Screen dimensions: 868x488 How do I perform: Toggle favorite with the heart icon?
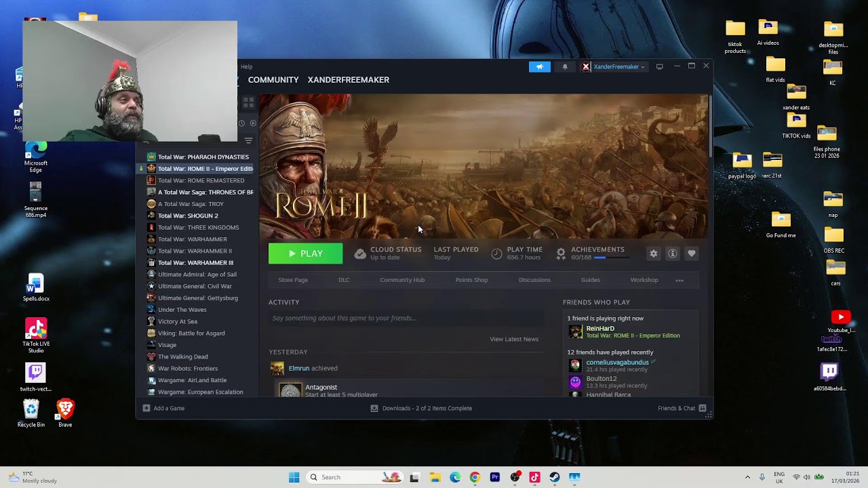point(692,253)
